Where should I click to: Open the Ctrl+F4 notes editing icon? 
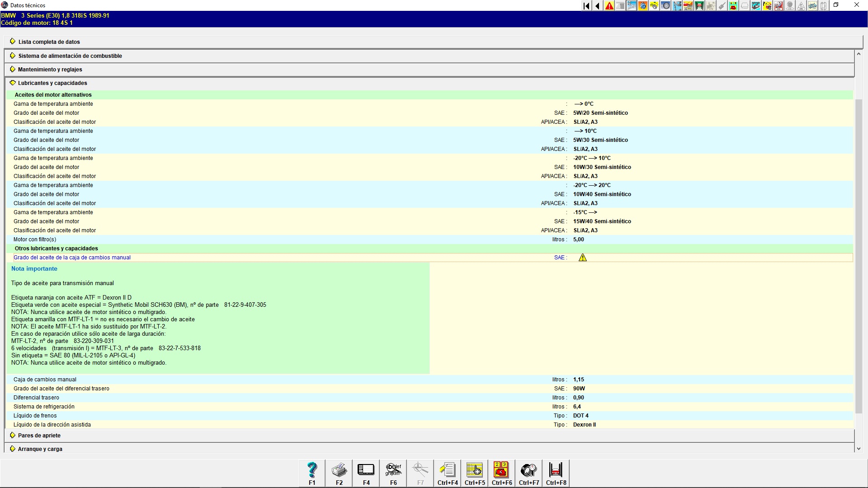448,473
